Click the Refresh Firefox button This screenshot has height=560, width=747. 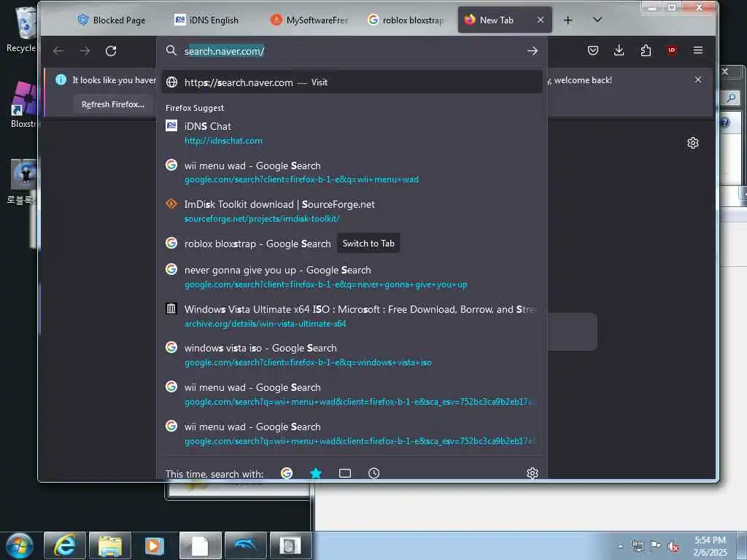point(113,104)
